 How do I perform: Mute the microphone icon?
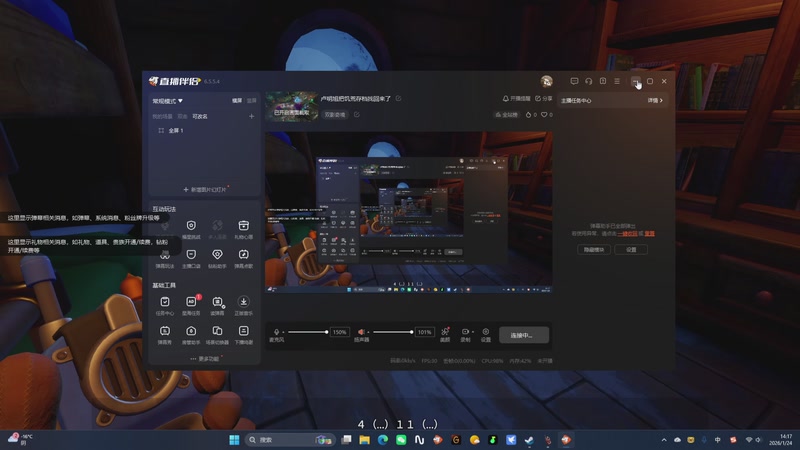(x=277, y=332)
